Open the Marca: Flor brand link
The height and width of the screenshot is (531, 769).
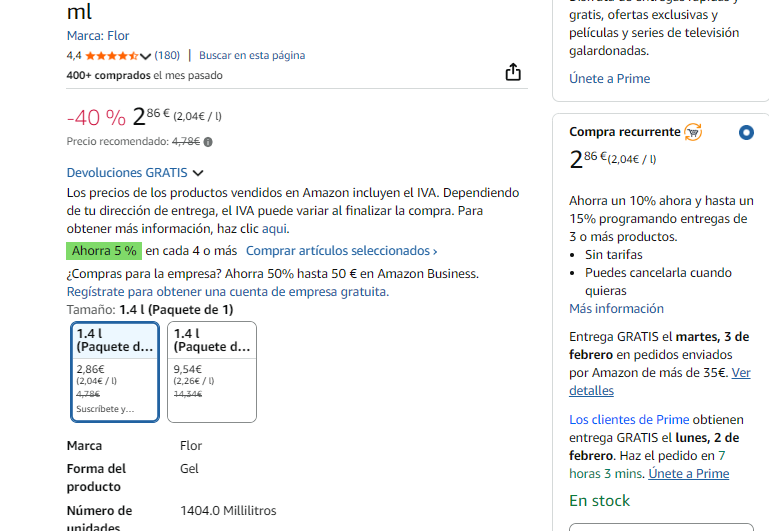point(98,36)
